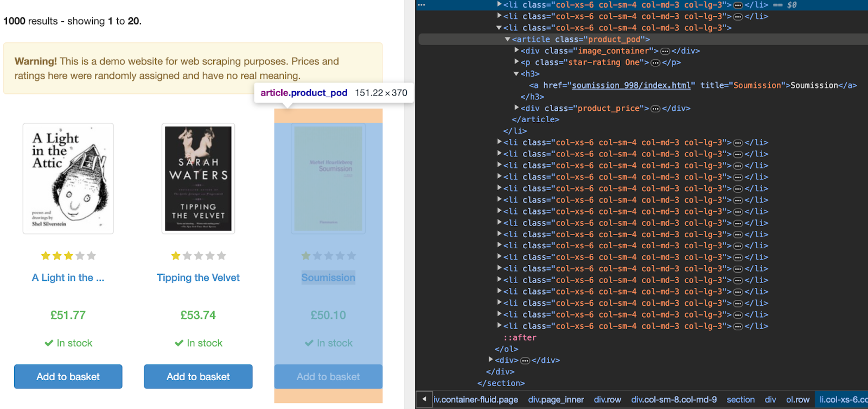Click the </ol> closing tag row
Screen dimensions: 868x409
(x=506, y=349)
